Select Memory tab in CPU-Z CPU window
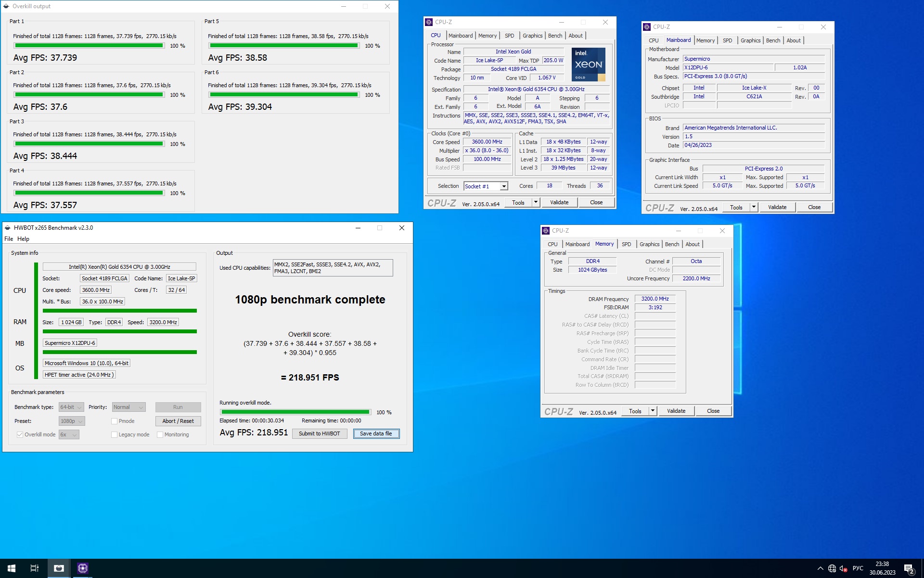 click(487, 36)
